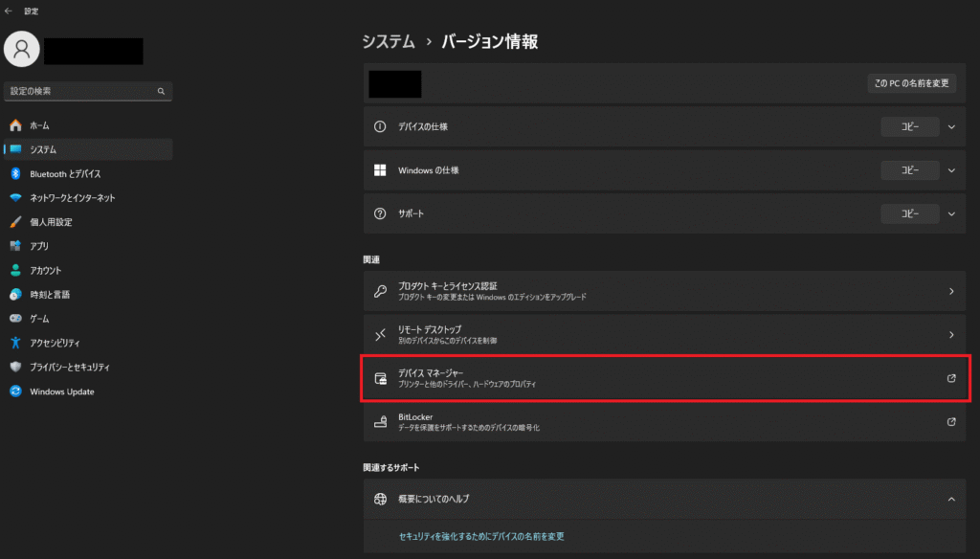Click システム in the breadcrumb
This screenshot has height=559, width=980.
(x=389, y=42)
